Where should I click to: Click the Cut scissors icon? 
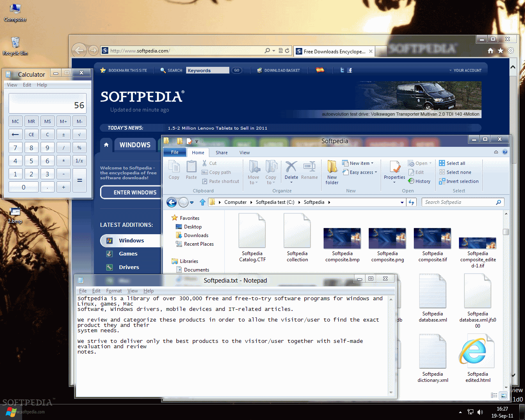pos(205,163)
